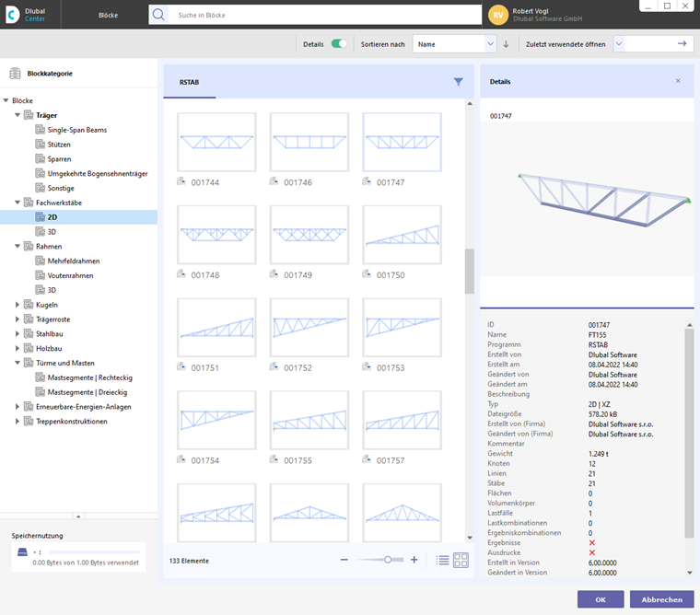The height and width of the screenshot is (615, 700).
Task: Close the Details panel
Action: click(x=678, y=81)
